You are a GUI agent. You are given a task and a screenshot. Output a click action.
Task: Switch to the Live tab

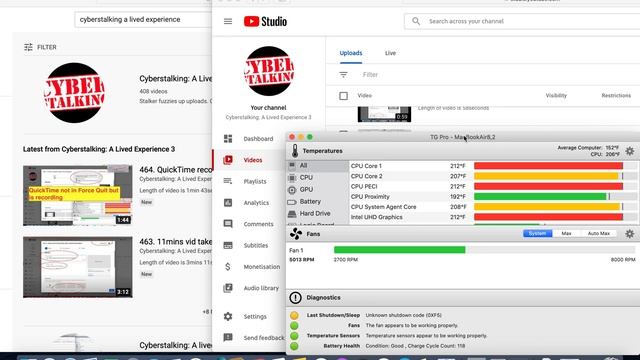pyautogui.click(x=390, y=53)
